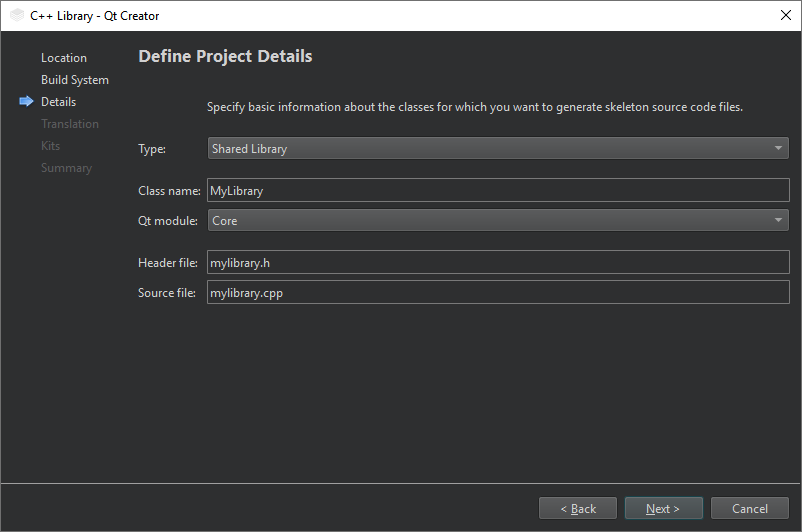This screenshot has width=802, height=532.
Task: Open the Qt module combo box showing Core
Action: tap(490, 221)
